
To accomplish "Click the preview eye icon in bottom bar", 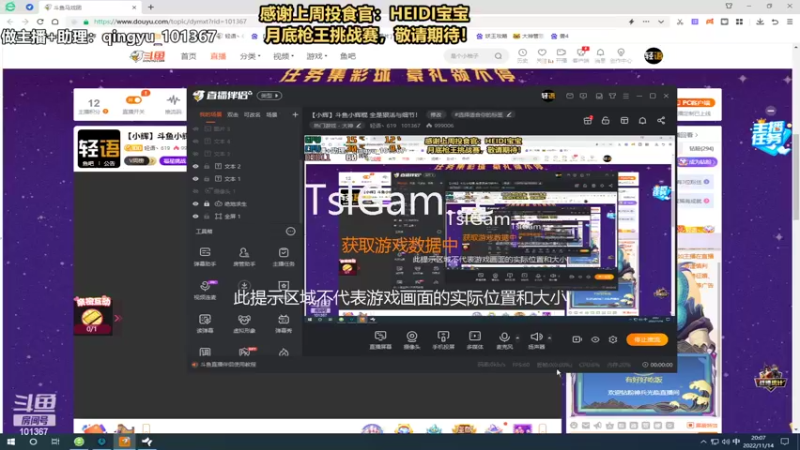I will point(595,339).
